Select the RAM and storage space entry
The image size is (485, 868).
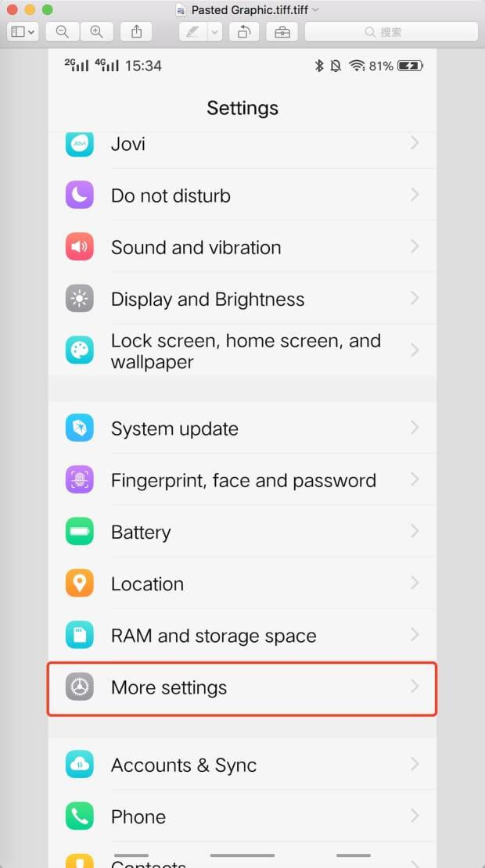click(214, 636)
